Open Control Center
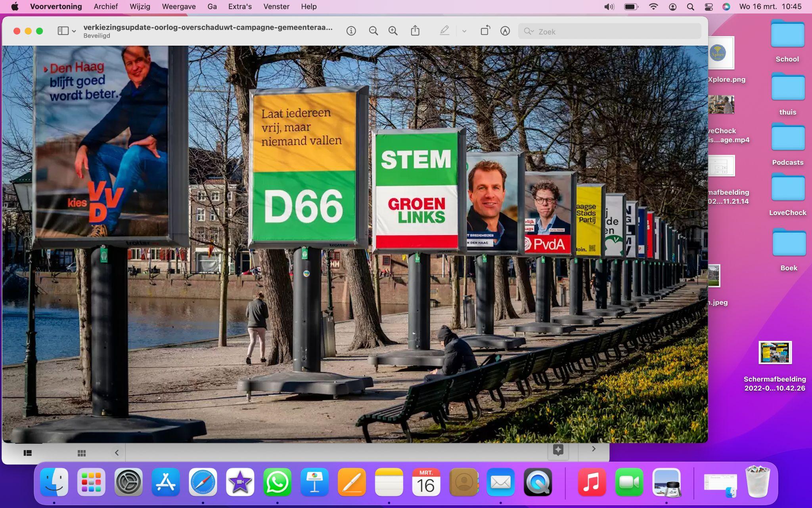The image size is (812, 508). coord(709,6)
